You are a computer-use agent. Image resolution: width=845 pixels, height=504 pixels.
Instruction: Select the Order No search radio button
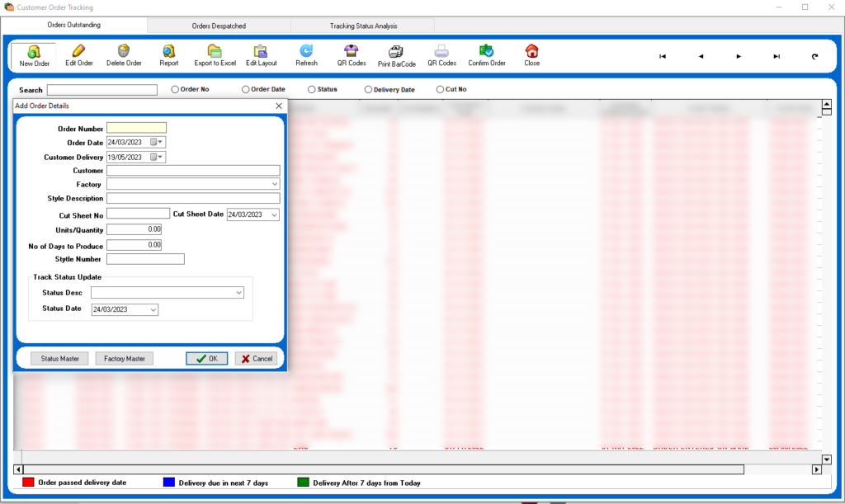pyautogui.click(x=175, y=89)
